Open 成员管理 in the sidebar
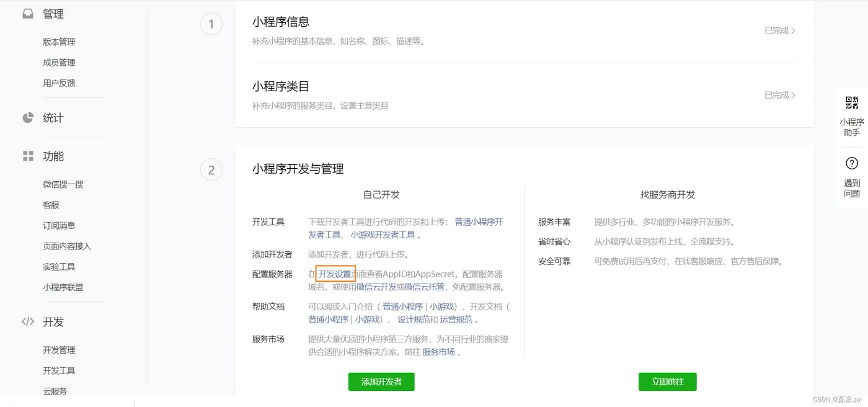This screenshot has height=407, width=868. (x=59, y=63)
